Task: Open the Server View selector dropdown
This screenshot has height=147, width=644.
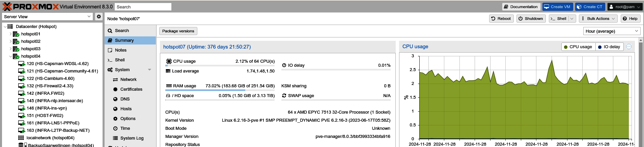Action: pyautogui.click(x=47, y=17)
